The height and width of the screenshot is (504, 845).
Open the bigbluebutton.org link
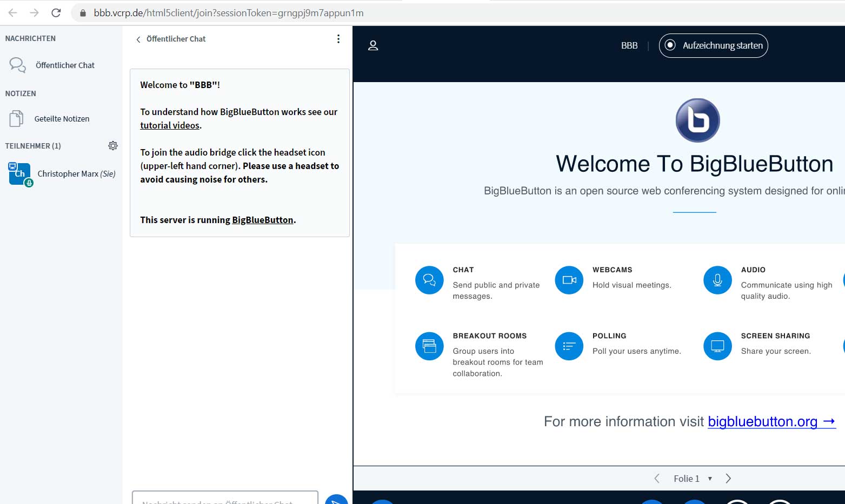click(772, 421)
